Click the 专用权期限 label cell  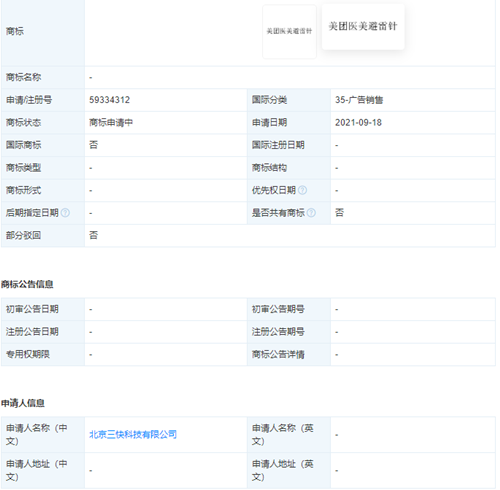(43, 354)
